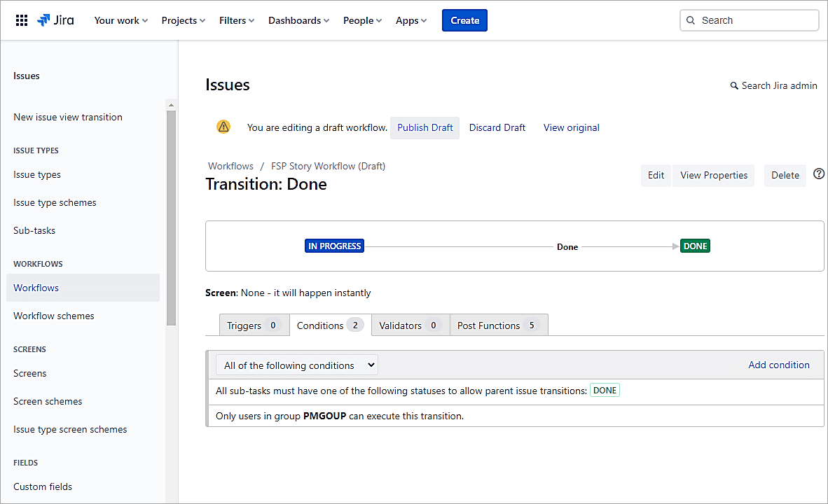
Task: Switch to the Validators tab
Action: point(410,325)
